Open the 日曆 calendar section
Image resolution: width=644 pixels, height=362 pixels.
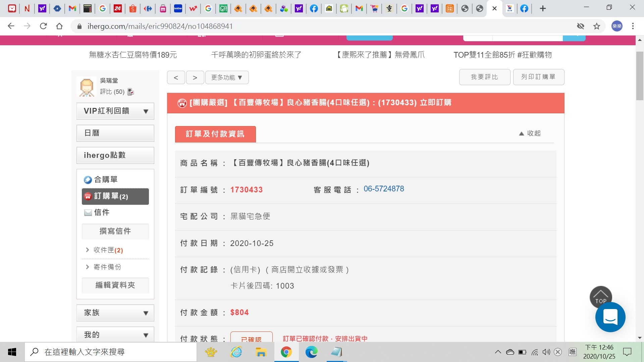[115, 133]
